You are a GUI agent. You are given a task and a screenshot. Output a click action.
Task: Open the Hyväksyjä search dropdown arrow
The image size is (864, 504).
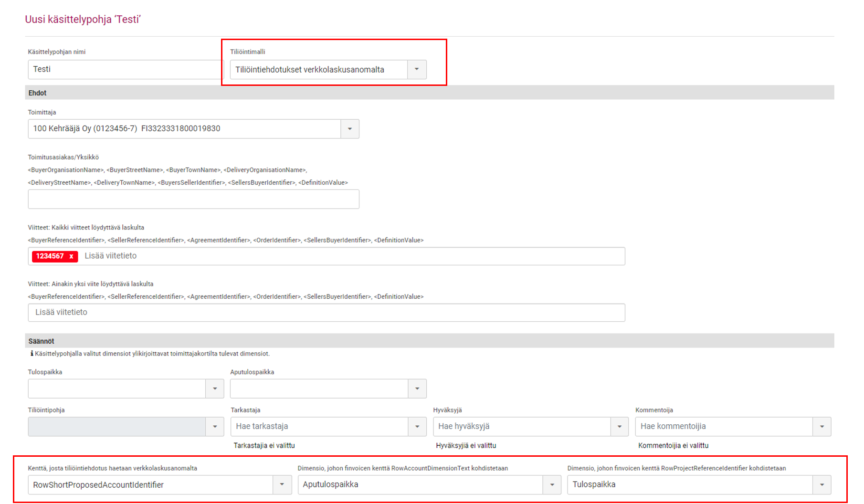619,427
